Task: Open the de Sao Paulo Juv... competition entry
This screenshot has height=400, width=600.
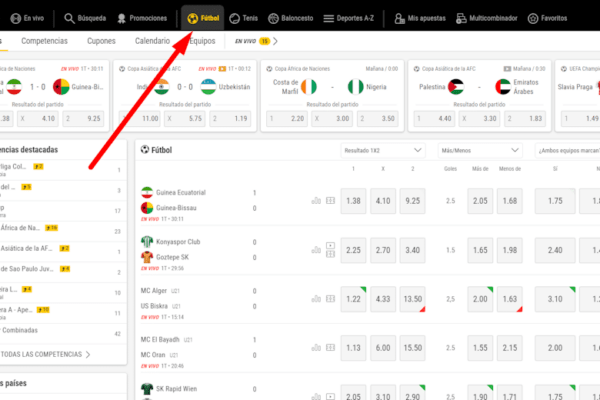Action: click(x=63, y=272)
